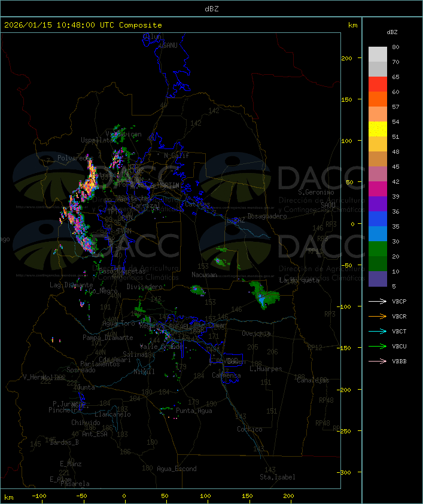Select the cyan VBCT arrow icon
This screenshot has height=504, width=423.
[378, 332]
